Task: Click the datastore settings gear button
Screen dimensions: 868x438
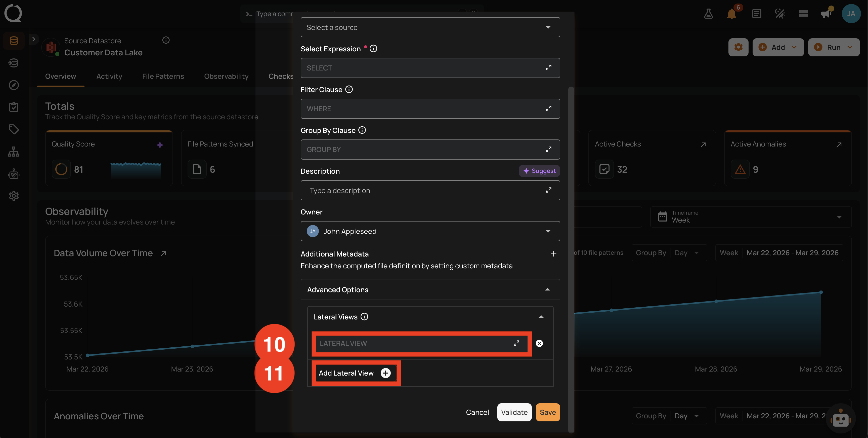Action: click(738, 47)
